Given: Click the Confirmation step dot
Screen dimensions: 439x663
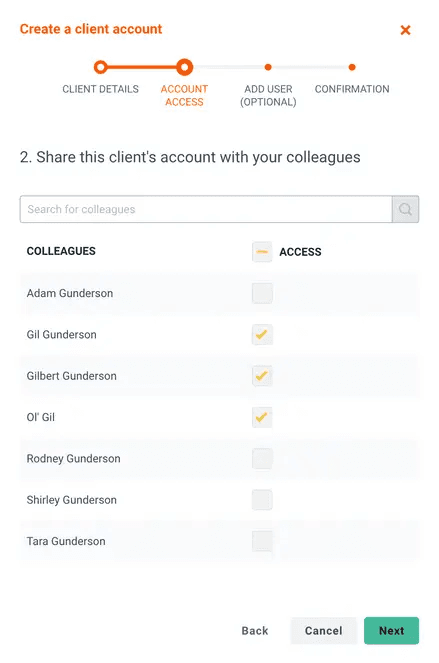Looking at the screenshot, I should 352,67.
